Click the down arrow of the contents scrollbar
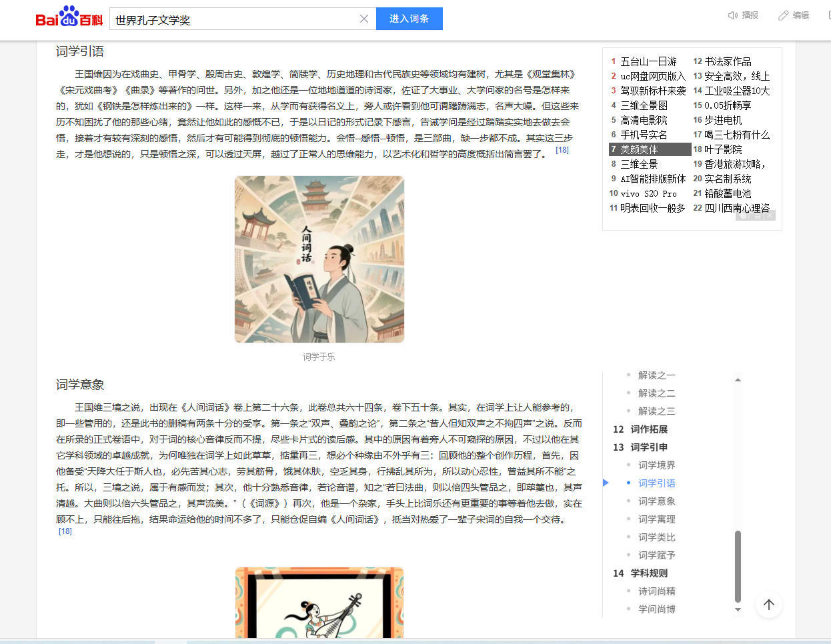Screen dimensions: 831x644 pos(738,609)
